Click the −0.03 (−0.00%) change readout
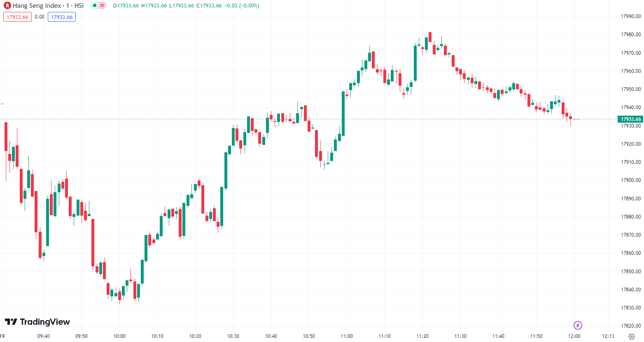The height and width of the screenshot is (342, 644). pos(242,6)
